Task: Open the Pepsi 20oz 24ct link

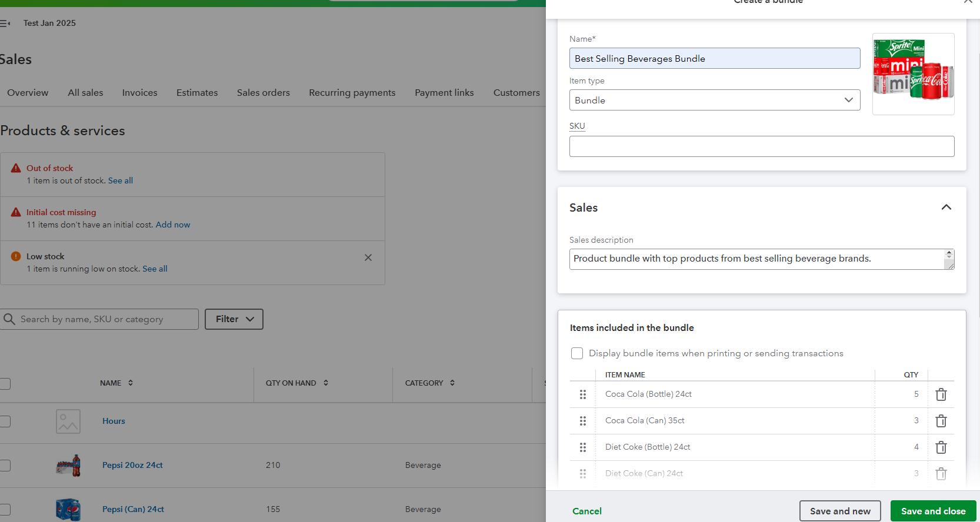Action: [132, 465]
